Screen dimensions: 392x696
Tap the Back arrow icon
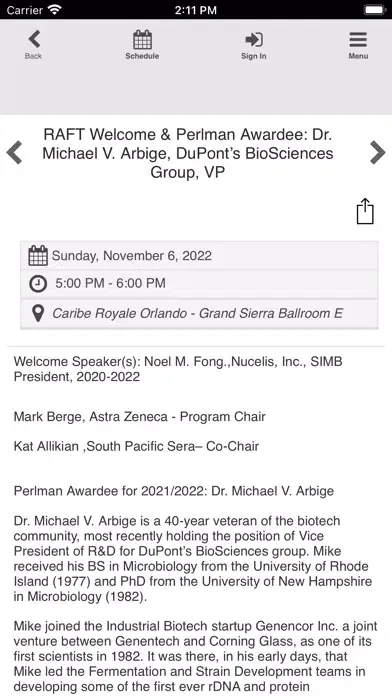[34, 39]
